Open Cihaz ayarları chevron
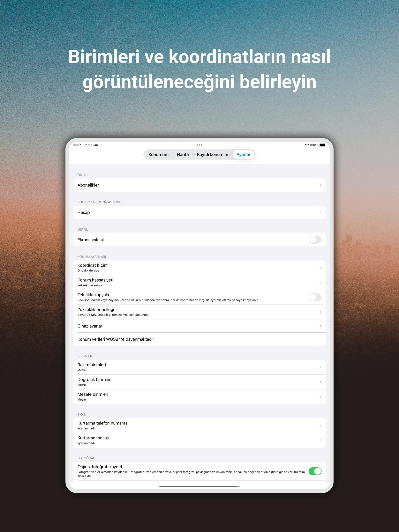399x532 pixels. coord(320,326)
